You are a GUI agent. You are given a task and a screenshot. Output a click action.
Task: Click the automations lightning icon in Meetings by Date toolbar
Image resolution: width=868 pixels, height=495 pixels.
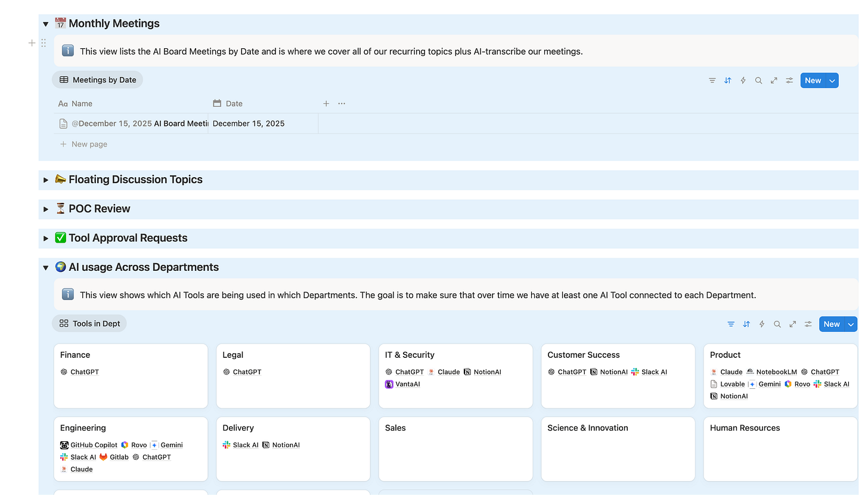[743, 81]
